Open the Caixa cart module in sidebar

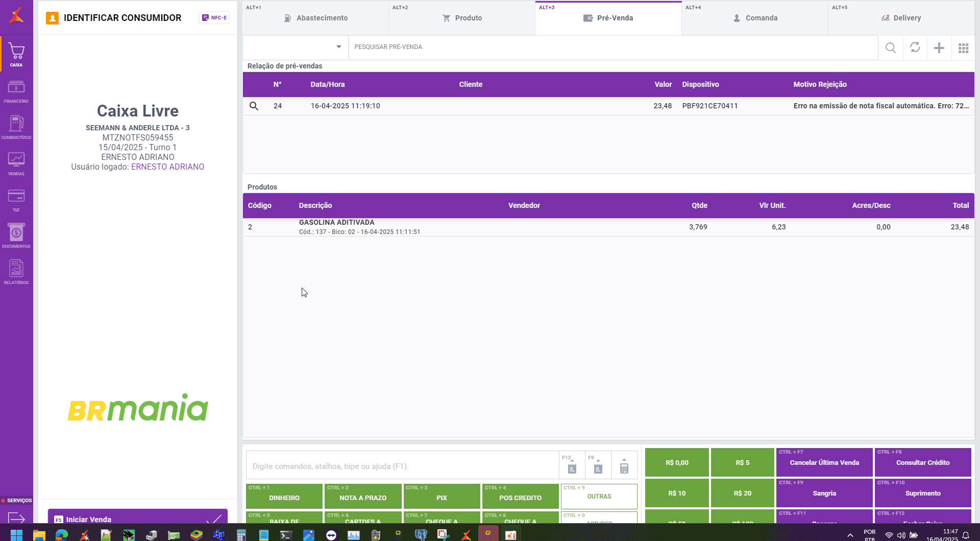click(x=16, y=54)
